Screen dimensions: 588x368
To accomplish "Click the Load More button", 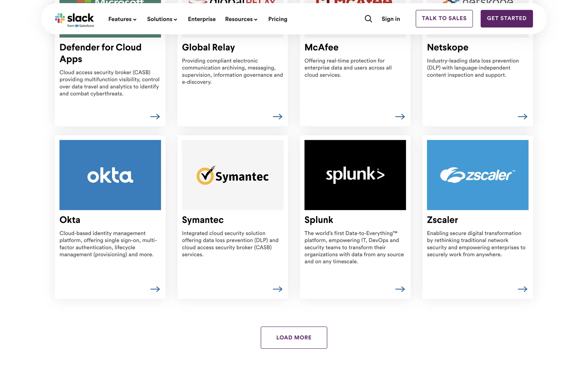I will pyautogui.click(x=294, y=337).
